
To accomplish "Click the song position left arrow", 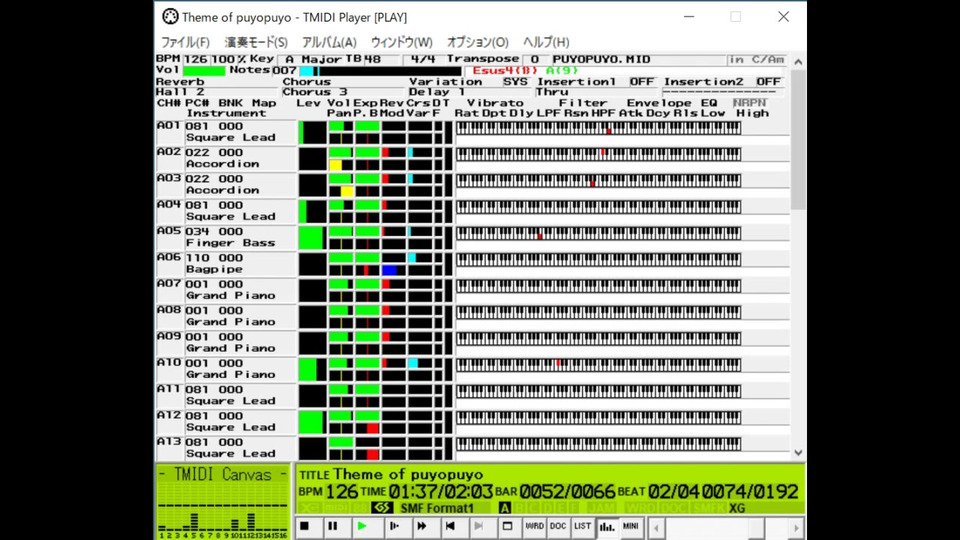I will coord(656,528).
